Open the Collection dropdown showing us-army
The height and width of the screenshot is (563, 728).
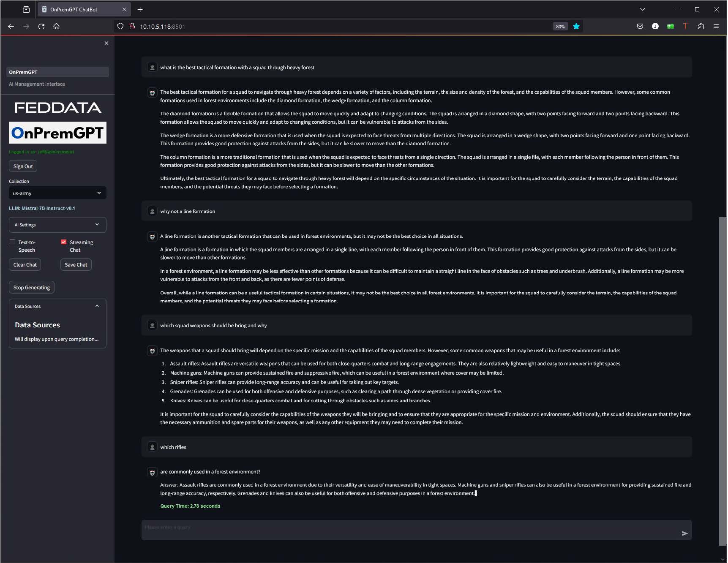57,193
